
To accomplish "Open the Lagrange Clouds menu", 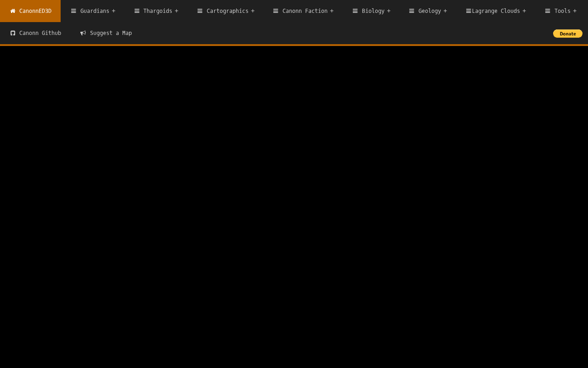I will [x=496, y=11].
